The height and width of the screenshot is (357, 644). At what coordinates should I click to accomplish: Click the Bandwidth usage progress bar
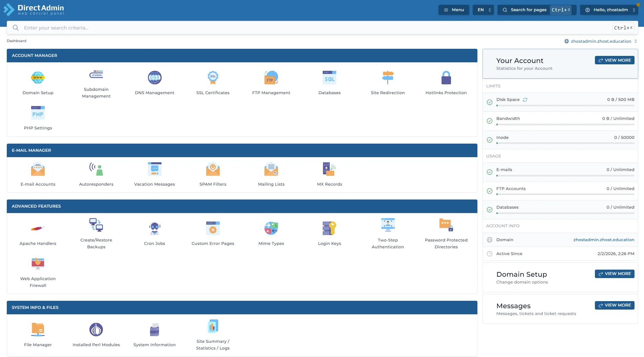tap(565, 125)
